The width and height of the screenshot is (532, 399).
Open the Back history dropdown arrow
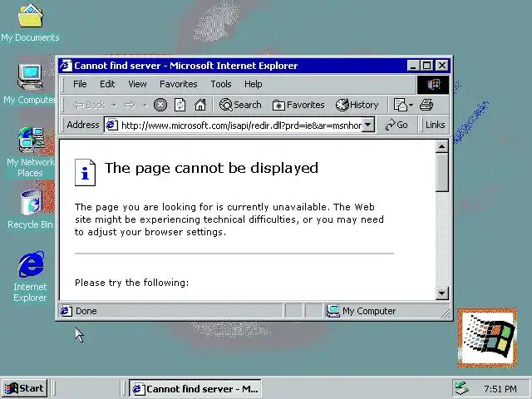(x=115, y=106)
